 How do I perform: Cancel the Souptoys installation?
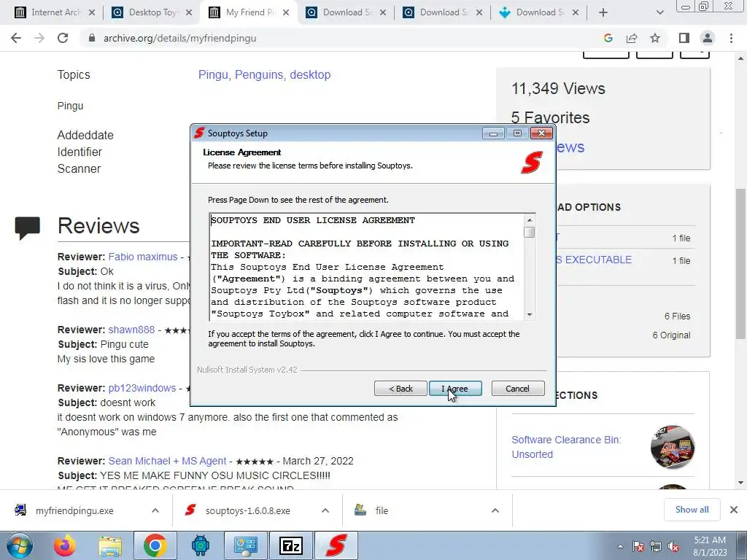pyautogui.click(x=517, y=389)
